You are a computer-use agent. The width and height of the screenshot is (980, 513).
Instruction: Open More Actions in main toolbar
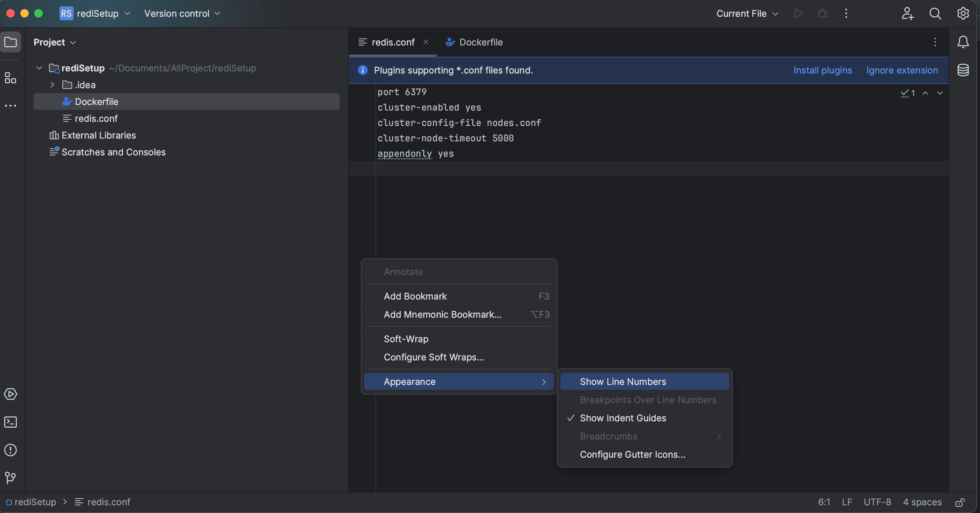[846, 14]
